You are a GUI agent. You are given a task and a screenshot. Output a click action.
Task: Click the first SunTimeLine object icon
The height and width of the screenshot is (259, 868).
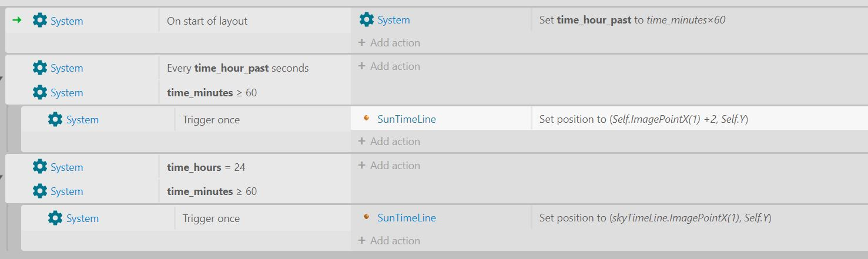pos(366,118)
